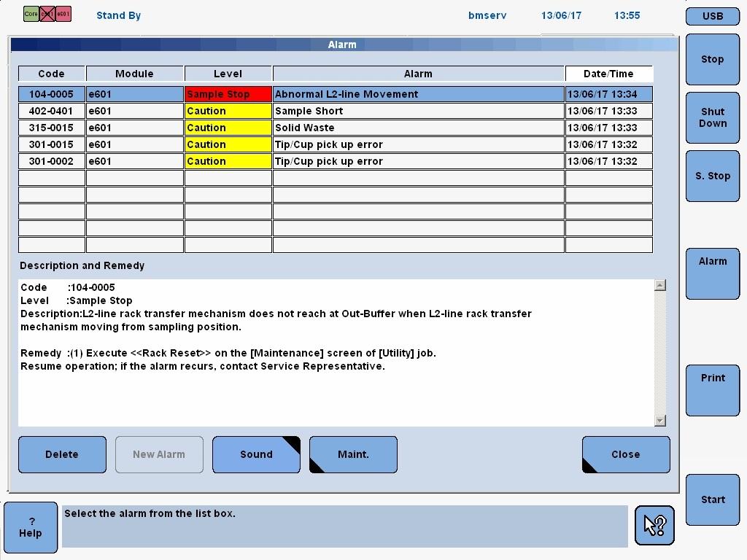This screenshot has height=560, width=747.
Task: Select alarm code 301-0002
Action: [52, 161]
